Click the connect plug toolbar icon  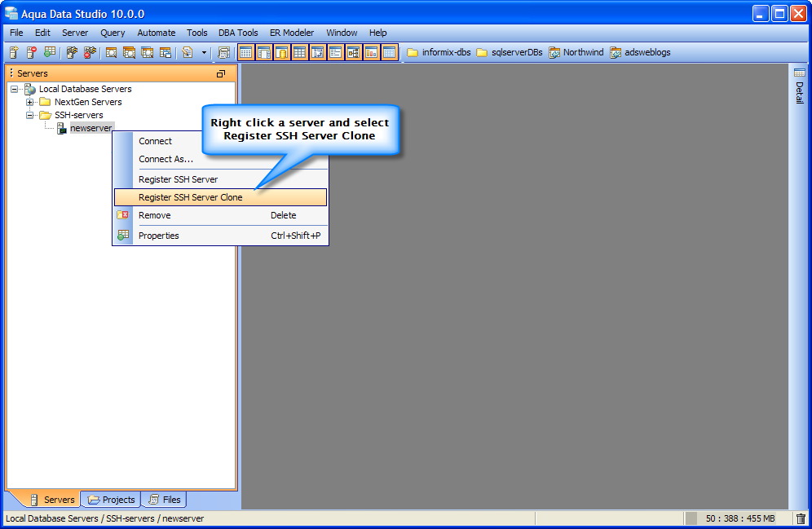pyautogui.click(x=72, y=52)
